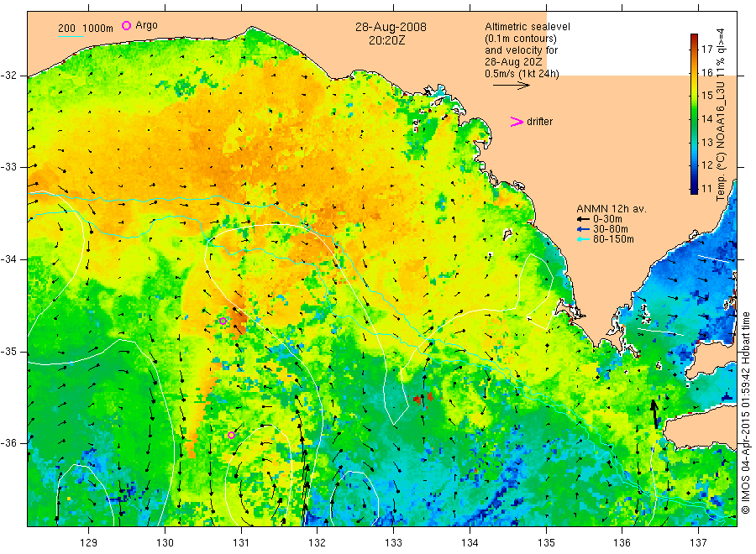The image size is (756, 554).
Task: Click the '(0.1m contours)' text
Action: [x=520, y=39]
